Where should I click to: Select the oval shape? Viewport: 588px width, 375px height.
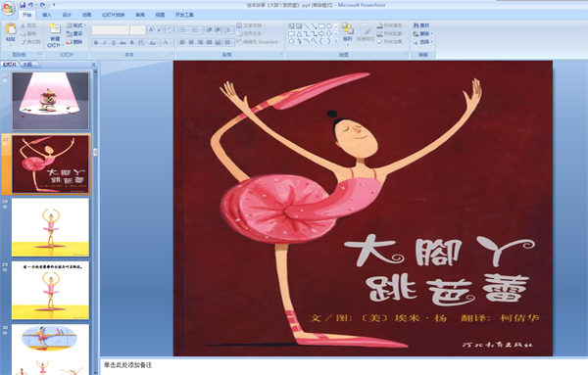[329, 26]
